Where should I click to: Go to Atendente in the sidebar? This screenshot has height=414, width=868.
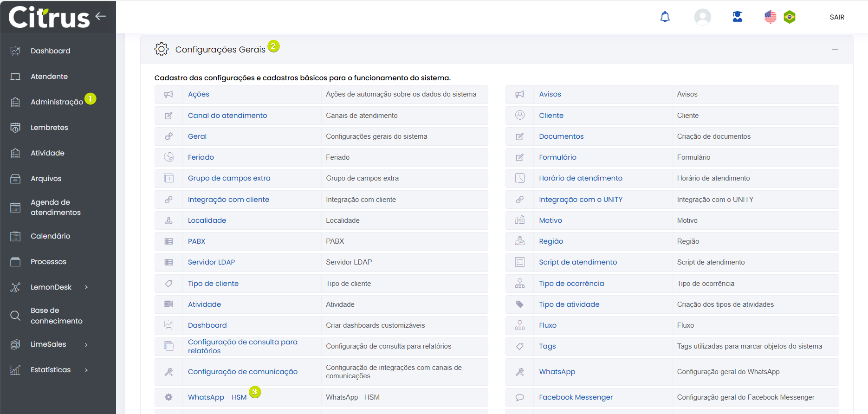[x=49, y=77]
